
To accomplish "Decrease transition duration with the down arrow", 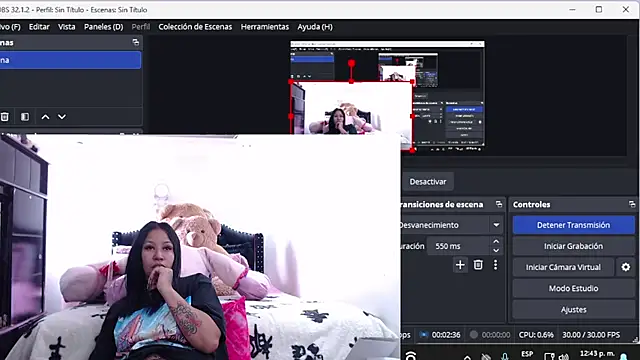I will [x=496, y=251].
